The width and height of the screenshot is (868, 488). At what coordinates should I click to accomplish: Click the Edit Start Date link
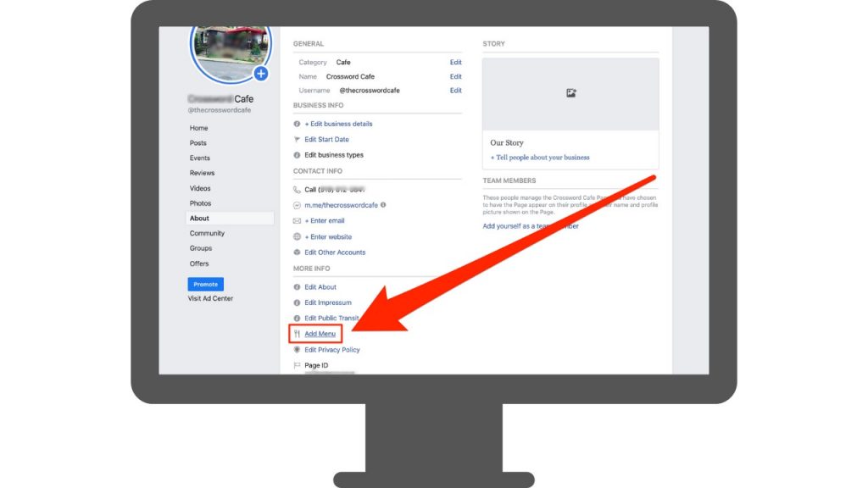(326, 140)
